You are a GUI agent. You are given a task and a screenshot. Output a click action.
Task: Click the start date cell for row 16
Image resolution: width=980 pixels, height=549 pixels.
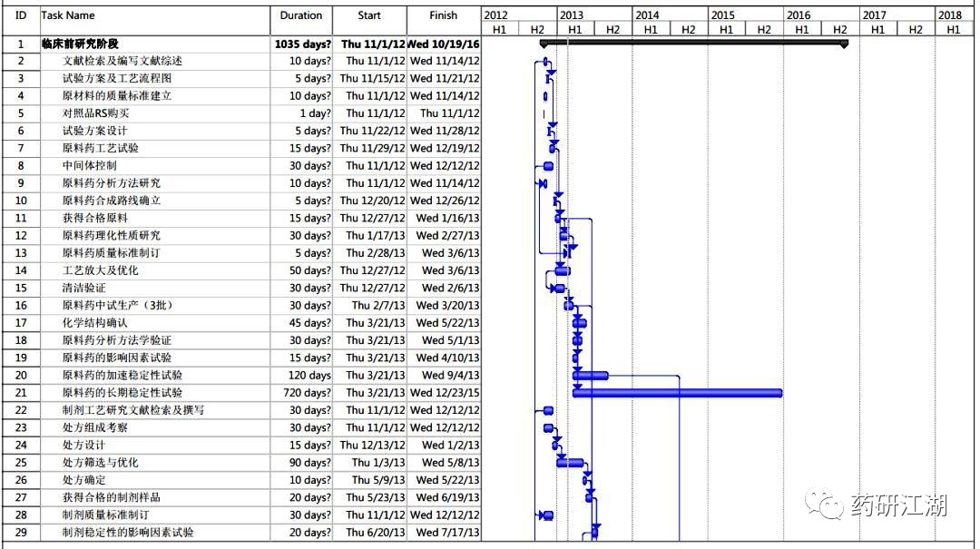[x=369, y=305]
